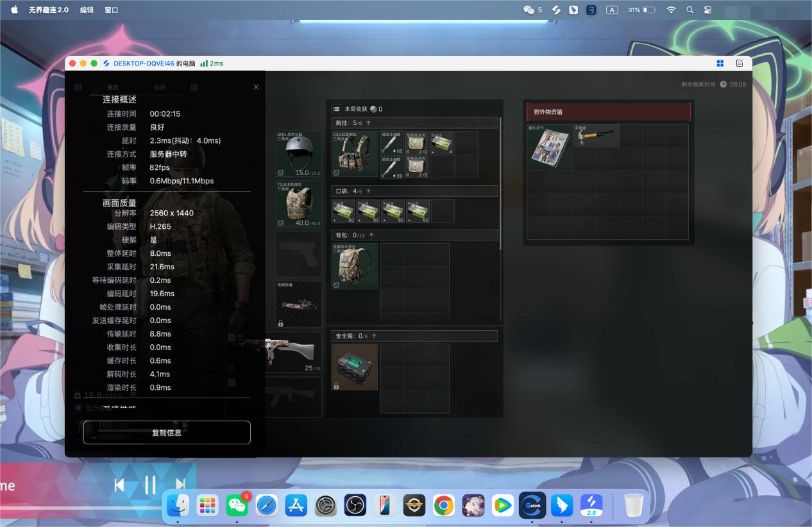
Task: Expand the 安全箱 section header
Action: pos(414,336)
